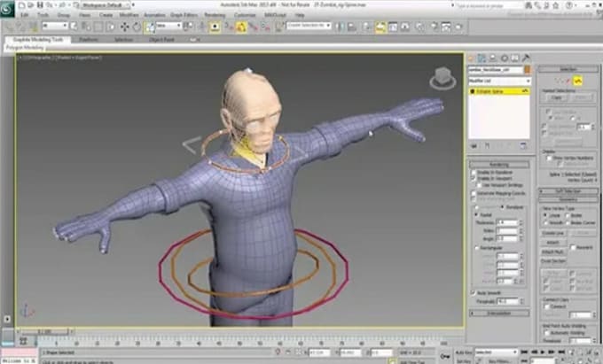The width and height of the screenshot is (603, 364).
Task: Click the Attach button
Action: tap(553, 243)
